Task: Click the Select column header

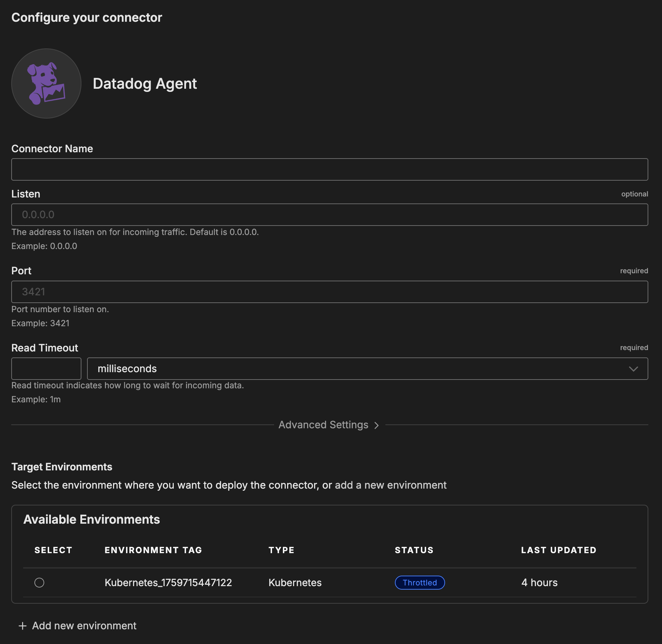Action: click(x=53, y=550)
